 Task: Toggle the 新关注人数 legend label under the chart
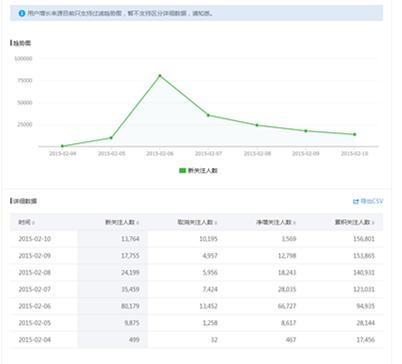pyautogui.click(x=203, y=170)
